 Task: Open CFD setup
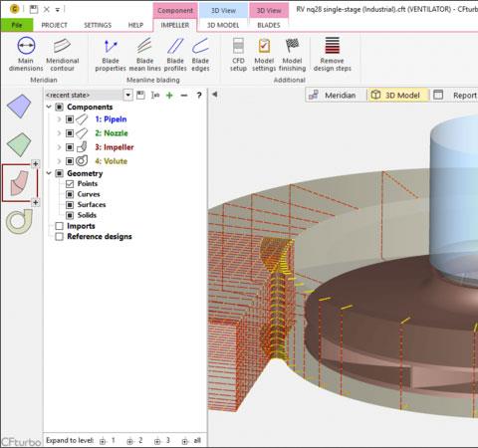coord(238,54)
